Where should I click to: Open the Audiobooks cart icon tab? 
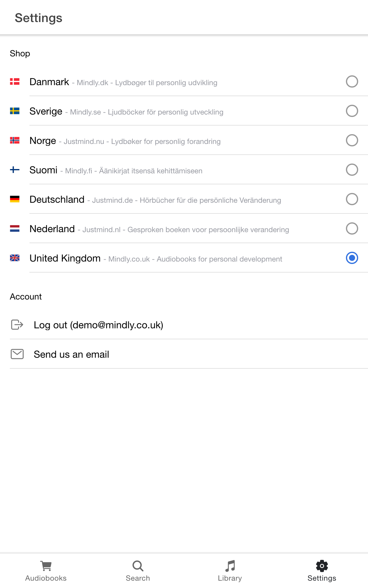(x=46, y=566)
